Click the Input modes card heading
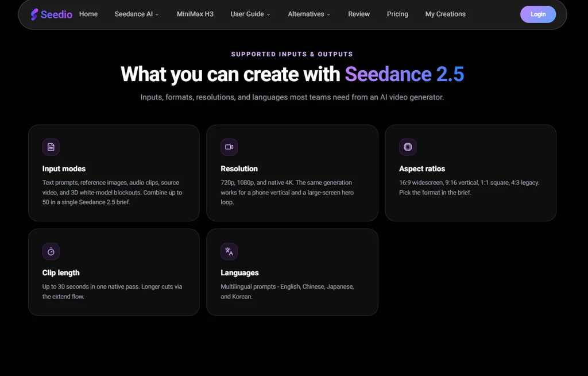Screen dimensions: 588x376 pyautogui.click(x=64, y=168)
